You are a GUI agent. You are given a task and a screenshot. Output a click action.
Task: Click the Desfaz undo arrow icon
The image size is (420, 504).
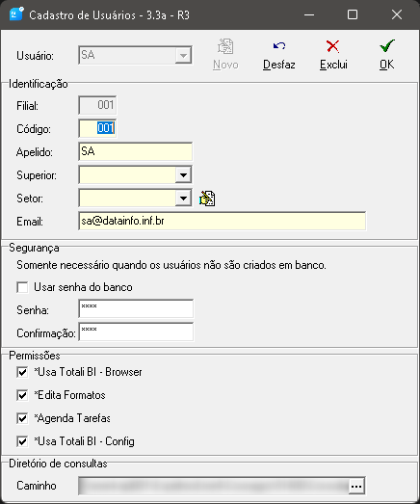tap(279, 46)
